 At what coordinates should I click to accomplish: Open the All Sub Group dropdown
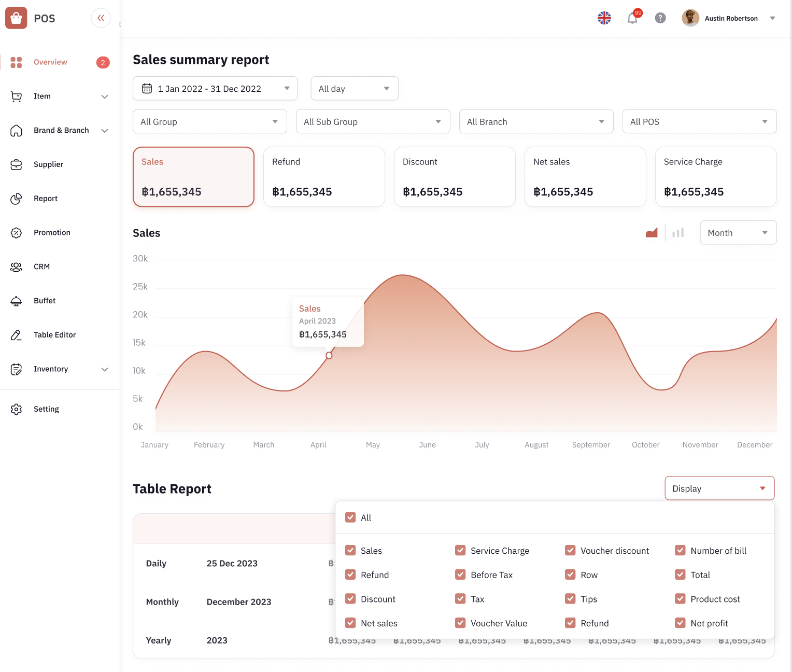pos(373,122)
